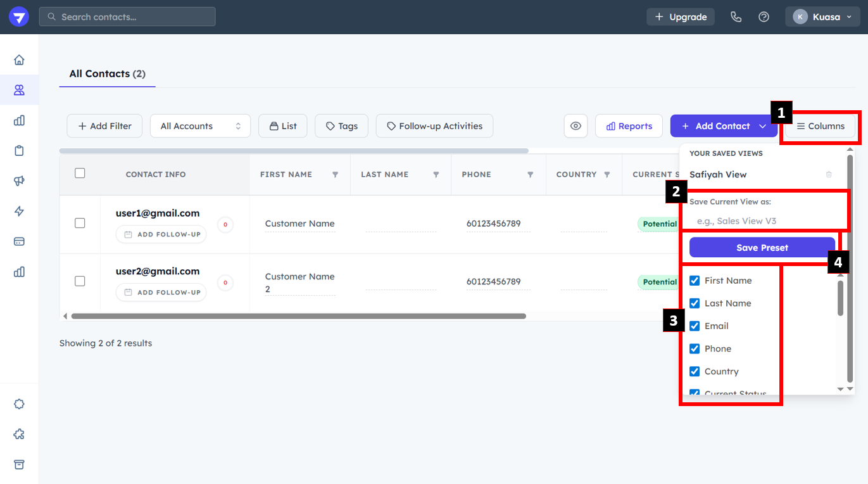Open the megaphone campaigns icon in sidebar
The width and height of the screenshot is (868, 484).
pos(19,181)
